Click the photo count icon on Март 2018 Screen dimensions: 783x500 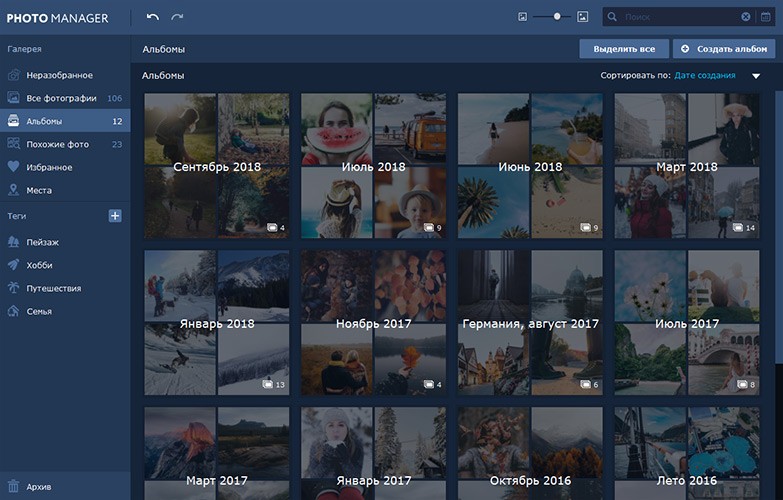(738, 228)
